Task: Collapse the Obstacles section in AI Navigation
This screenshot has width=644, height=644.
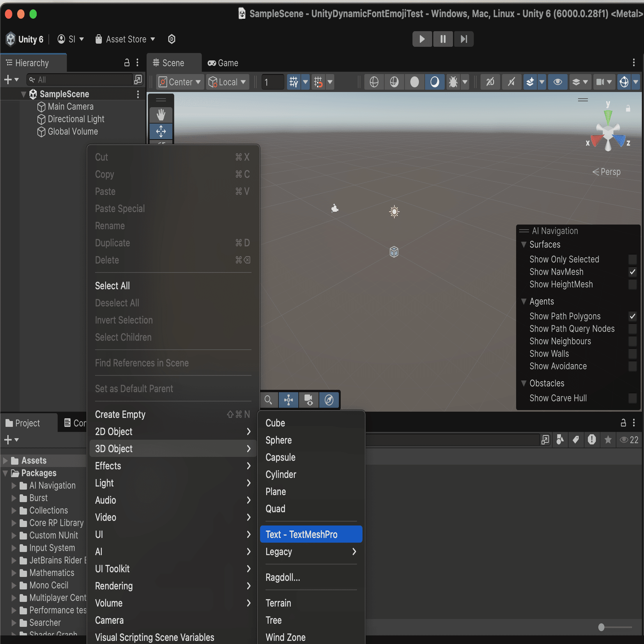Action: (x=524, y=383)
